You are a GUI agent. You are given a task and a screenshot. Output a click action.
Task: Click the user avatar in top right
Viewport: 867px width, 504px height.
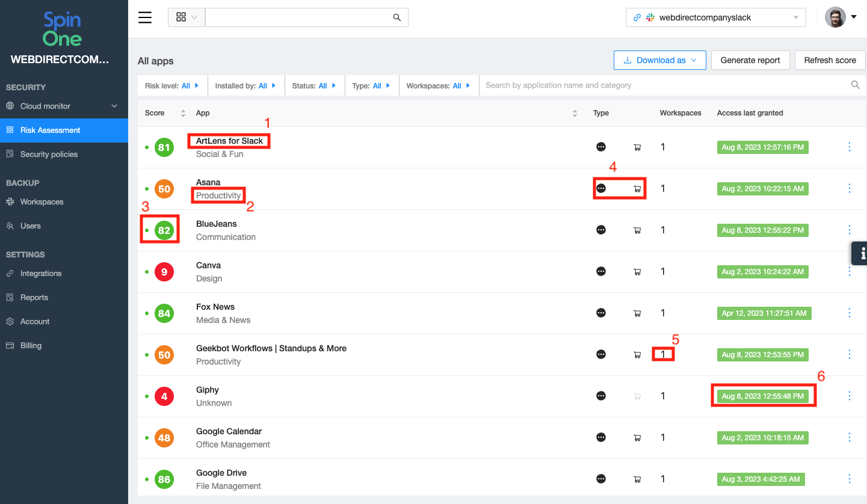click(x=835, y=17)
